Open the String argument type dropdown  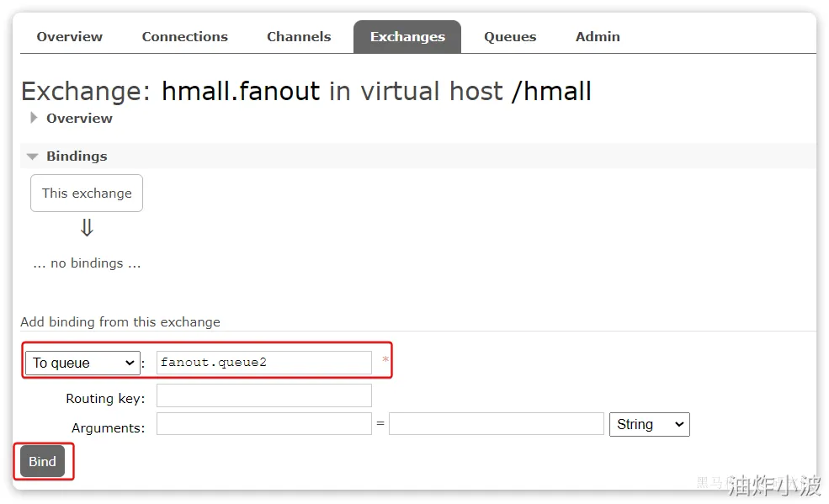[x=649, y=424]
